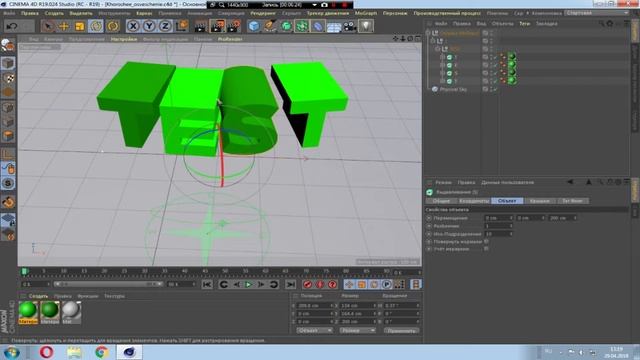Open the MoGraph menu
This screenshot has height=360, width=640.
(x=366, y=13)
